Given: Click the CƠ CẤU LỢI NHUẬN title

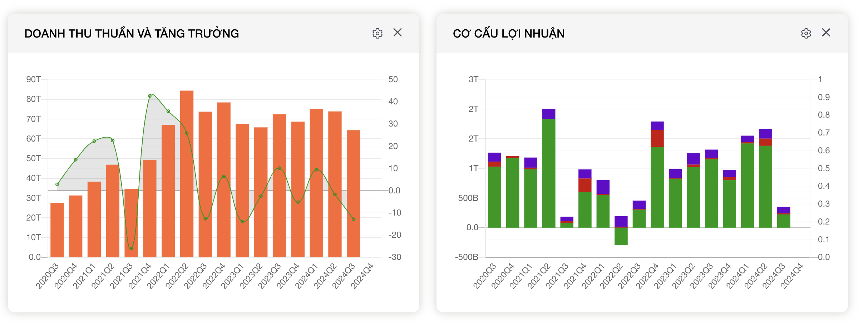Looking at the screenshot, I should pyautogui.click(x=509, y=34).
